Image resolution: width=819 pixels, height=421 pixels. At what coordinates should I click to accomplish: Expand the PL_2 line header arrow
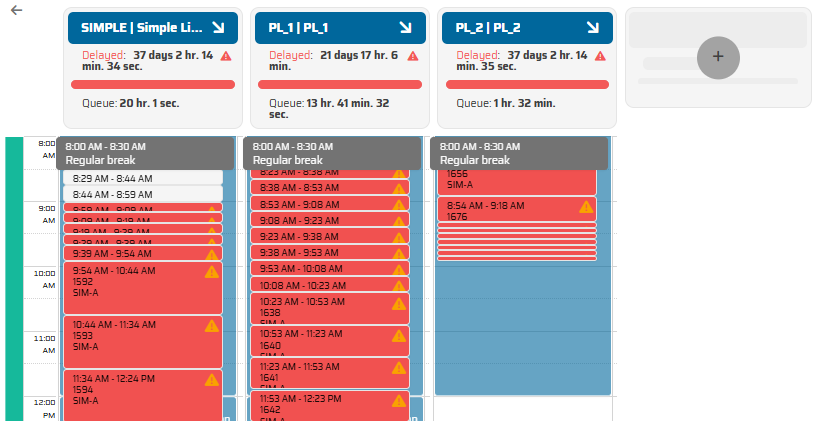point(592,28)
